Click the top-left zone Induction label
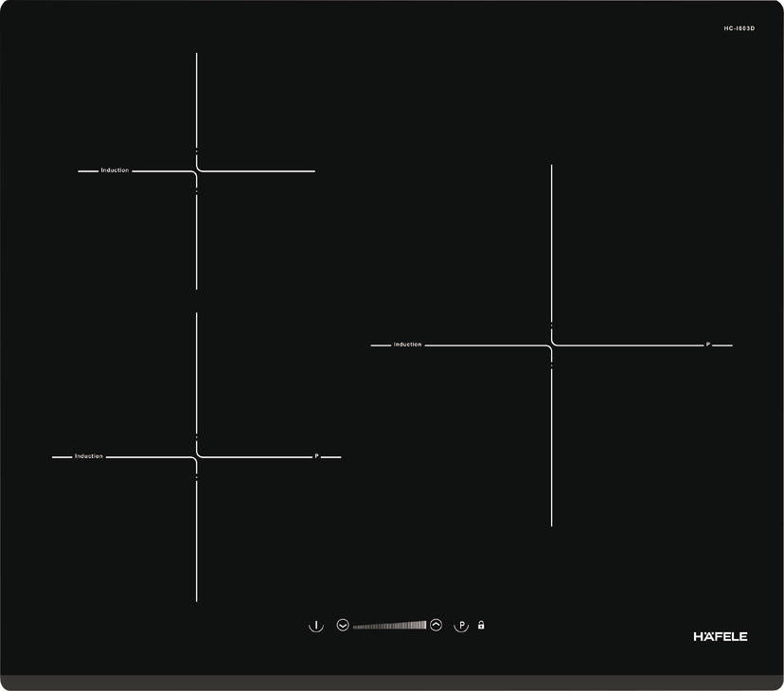784x691 pixels. (115, 170)
